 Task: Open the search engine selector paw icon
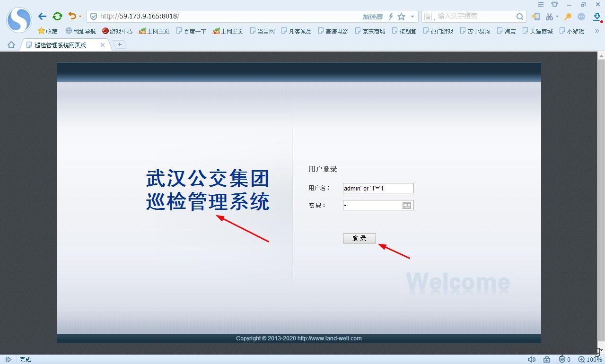[429, 17]
